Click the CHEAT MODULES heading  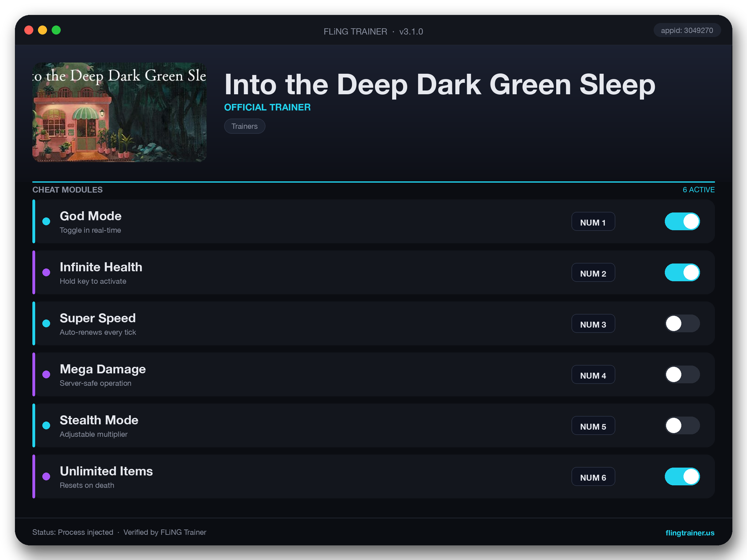tap(68, 190)
